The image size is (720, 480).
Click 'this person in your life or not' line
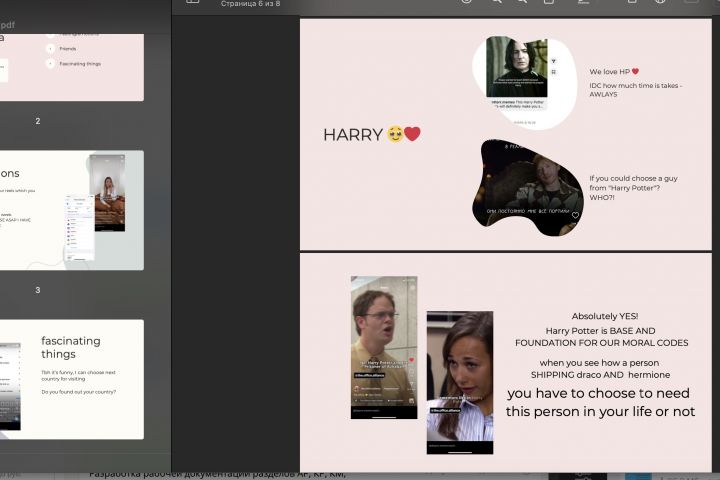[600, 412]
